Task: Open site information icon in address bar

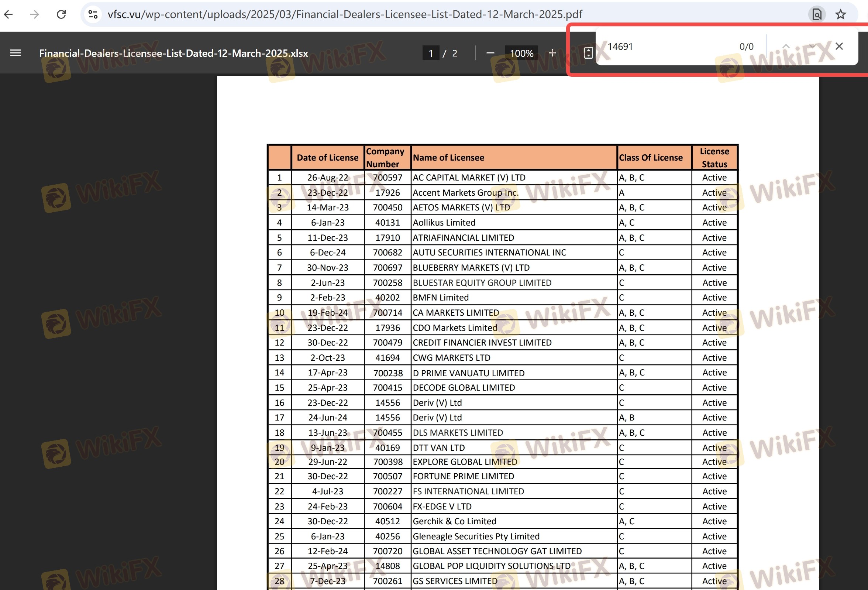Action: (93, 14)
